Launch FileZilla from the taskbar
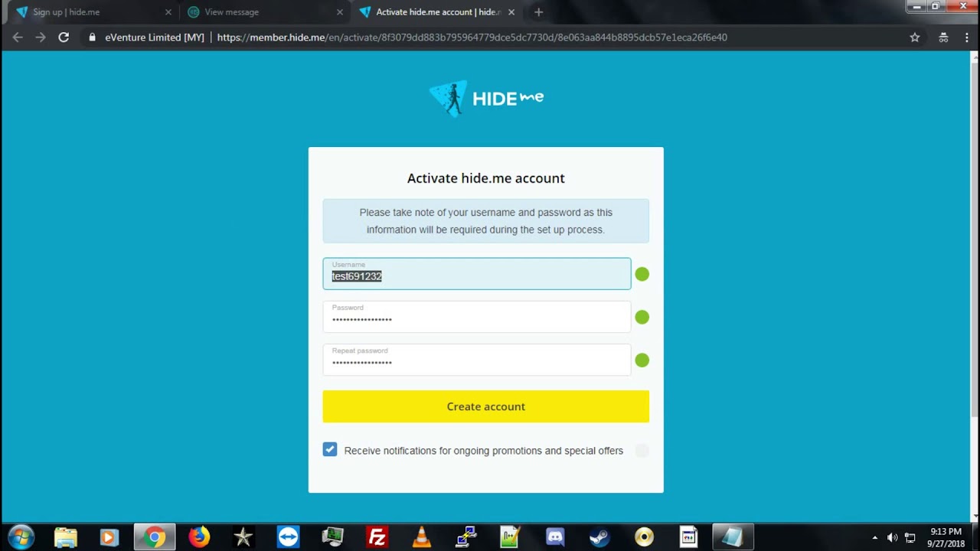The height and width of the screenshot is (551, 980). pyautogui.click(x=377, y=537)
